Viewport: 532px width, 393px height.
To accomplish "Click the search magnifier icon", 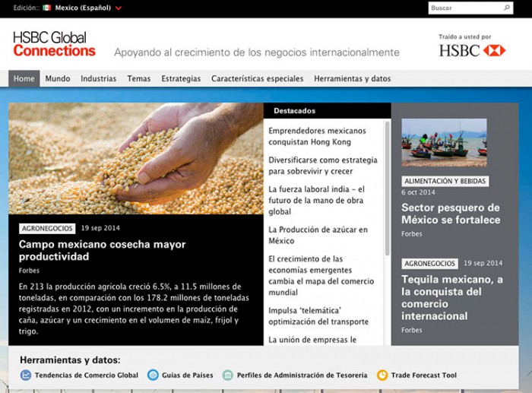I will (507, 8).
